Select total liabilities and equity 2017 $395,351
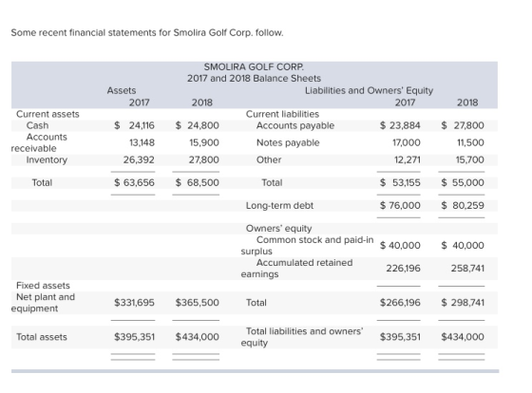This screenshot has height=393, width=532. point(400,337)
